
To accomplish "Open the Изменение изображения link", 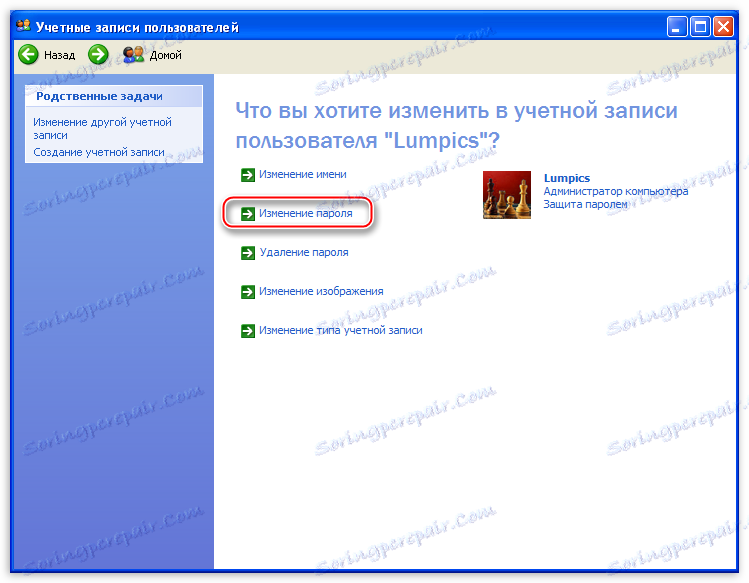I will click(321, 292).
